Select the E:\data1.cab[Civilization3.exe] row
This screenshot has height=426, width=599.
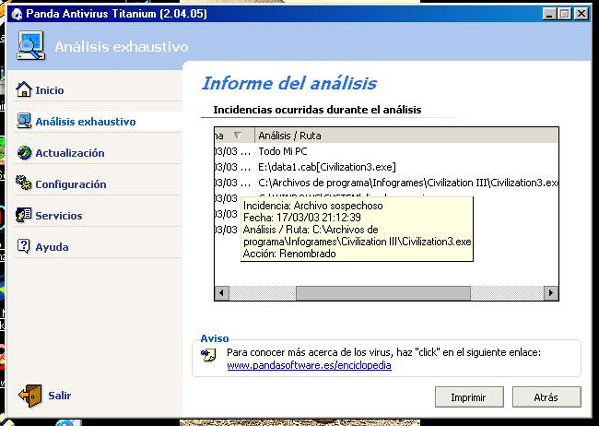[x=386, y=167]
